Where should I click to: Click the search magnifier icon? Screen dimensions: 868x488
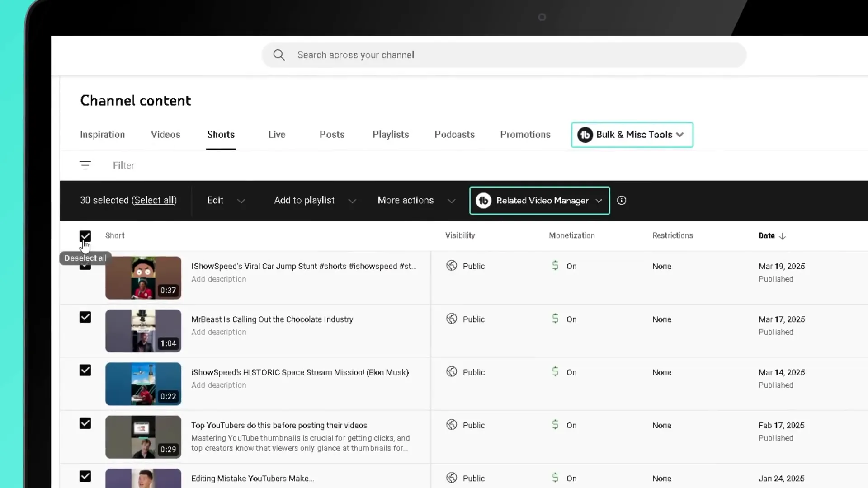pos(278,55)
